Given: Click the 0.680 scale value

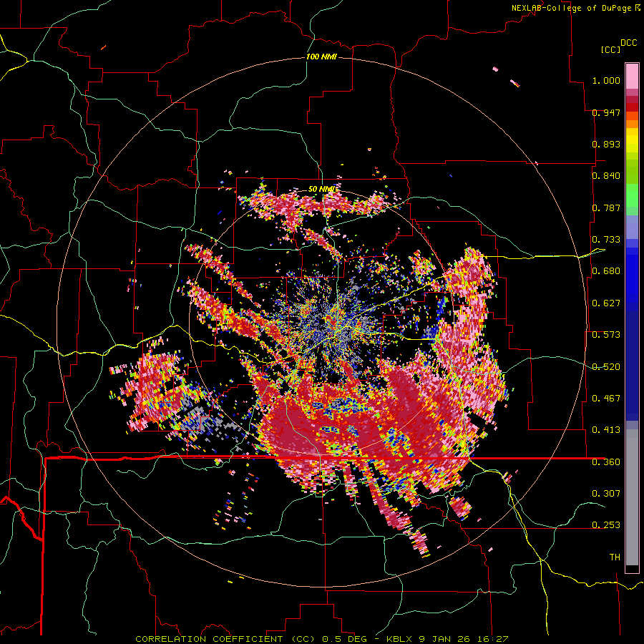Looking at the screenshot, I should 606,271.
